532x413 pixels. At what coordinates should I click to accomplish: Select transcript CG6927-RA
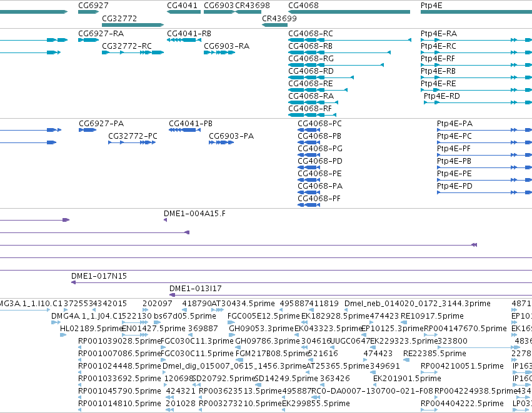88,40
